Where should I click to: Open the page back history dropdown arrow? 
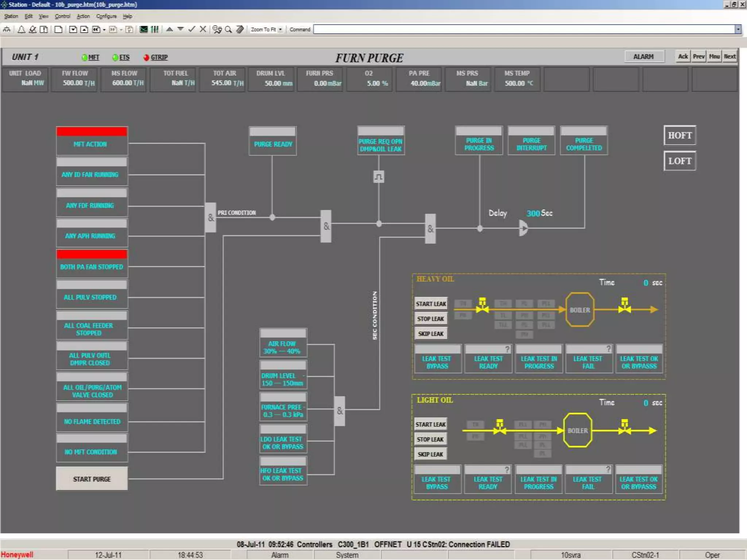point(104,30)
